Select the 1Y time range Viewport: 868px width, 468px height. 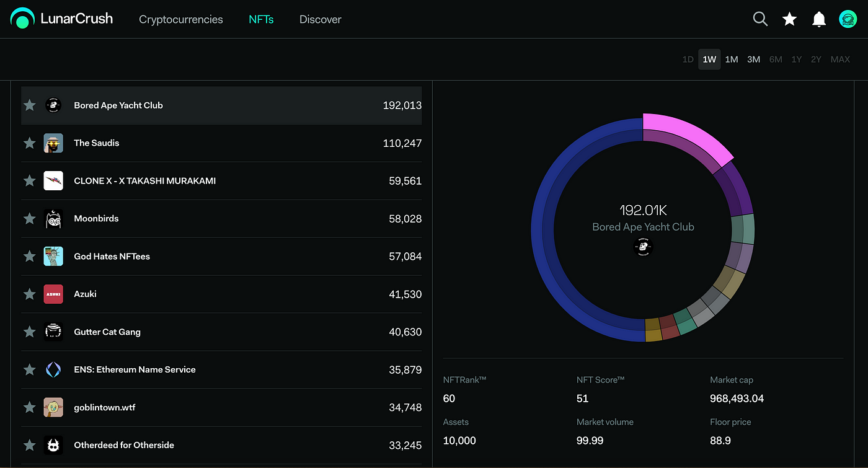[x=797, y=60]
